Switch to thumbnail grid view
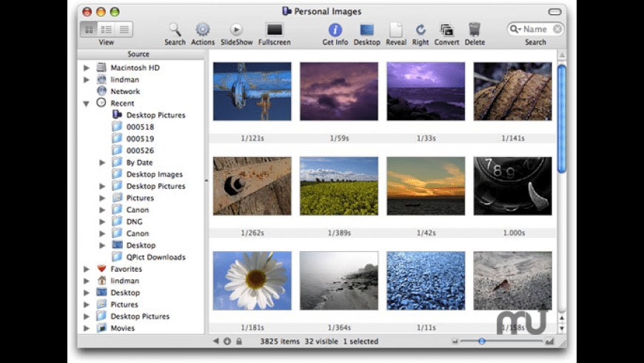 89,30
